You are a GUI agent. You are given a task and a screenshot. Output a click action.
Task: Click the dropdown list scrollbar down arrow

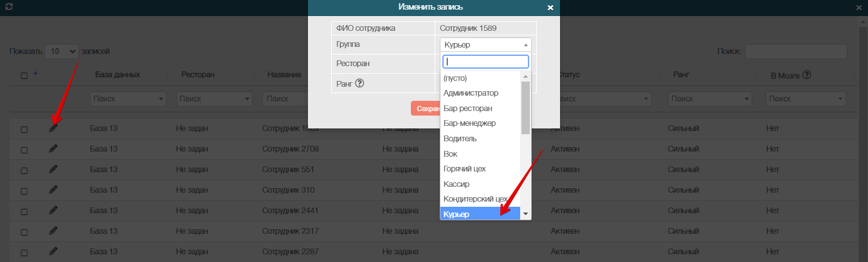[525, 214]
